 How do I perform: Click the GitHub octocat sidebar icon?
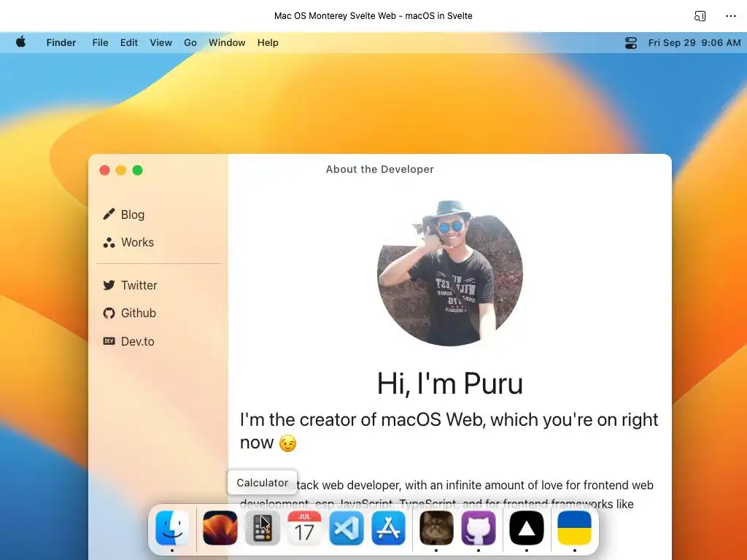point(109,313)
